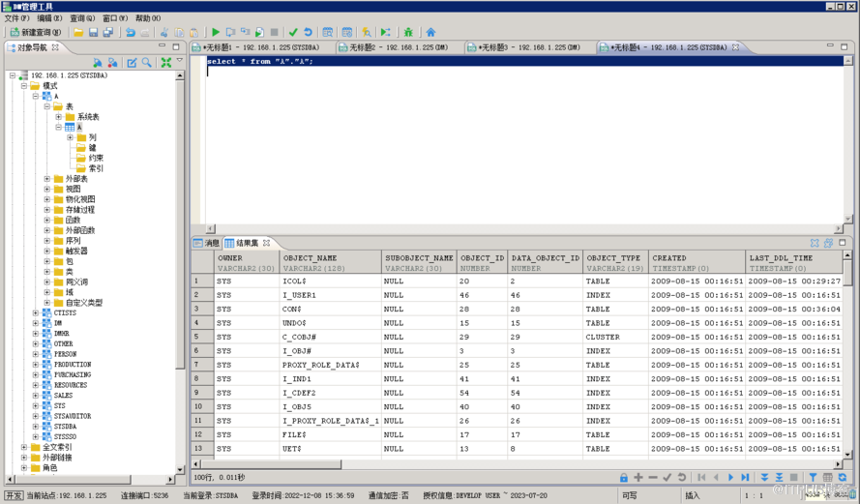
Task: Select the SYSDBA schema in the tree
Action: pyautogui.click(x=65, y=426)
